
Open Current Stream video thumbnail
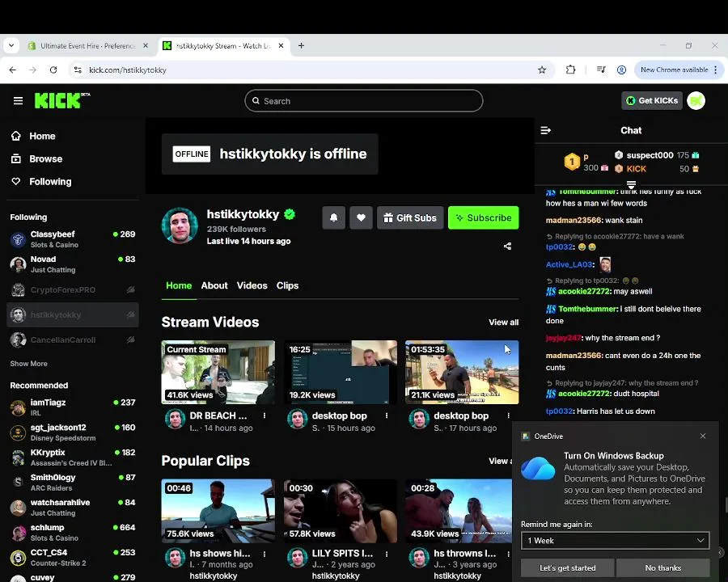pyautogui.click(x=218, y=372)
